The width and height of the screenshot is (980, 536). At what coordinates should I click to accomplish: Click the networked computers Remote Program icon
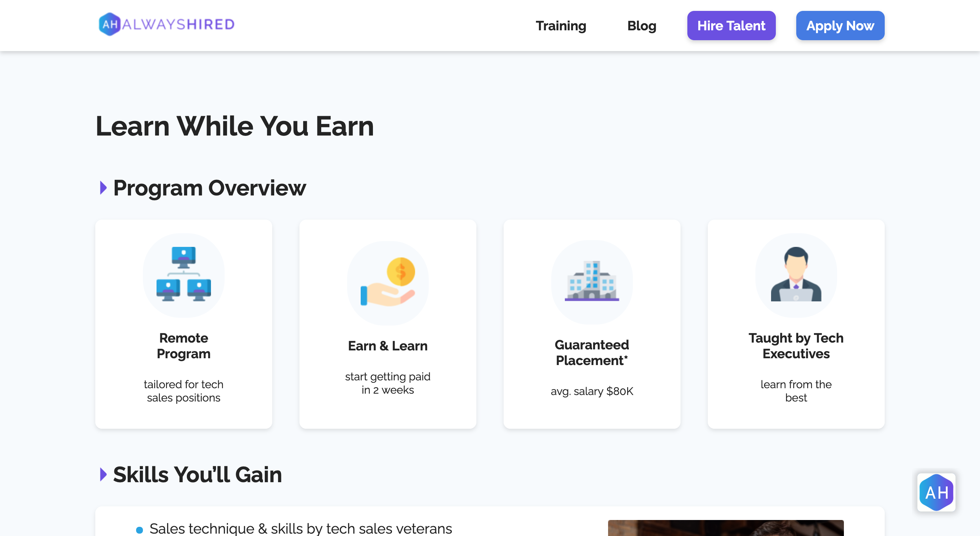click(x=183, y=274)
